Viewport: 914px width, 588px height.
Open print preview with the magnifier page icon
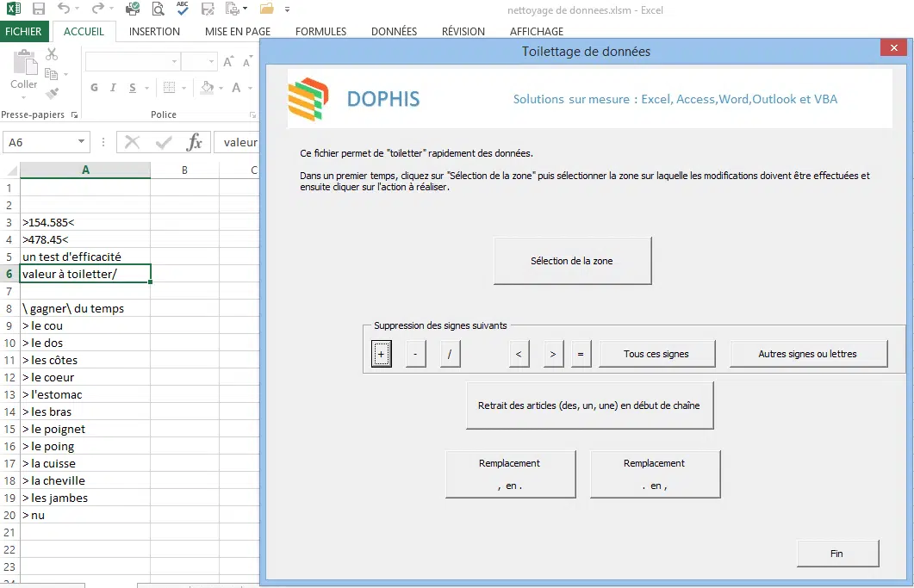158,9
